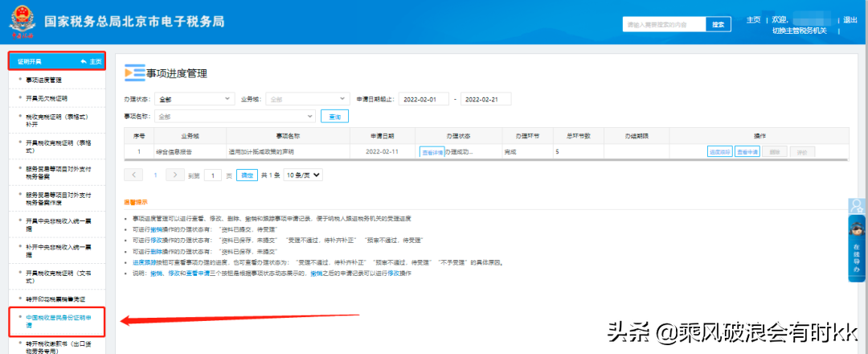Click the 办理环节 column header
The image size is (868, 354).
pyautogui.click(x=528, y=136)
